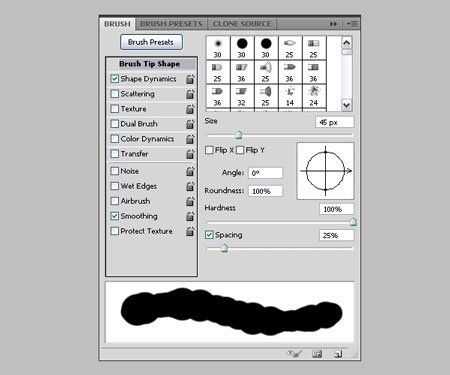
Task: Open Dual Brush settings by its label
Action: coord(139,124)
